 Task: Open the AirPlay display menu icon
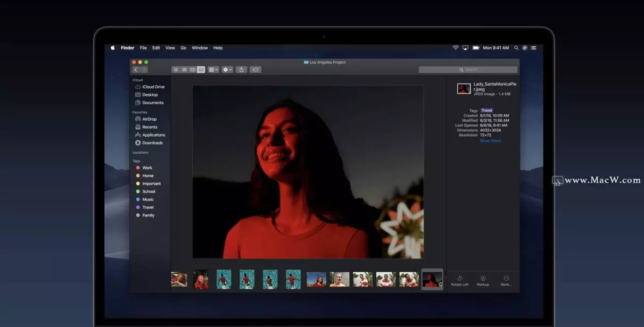465,48
